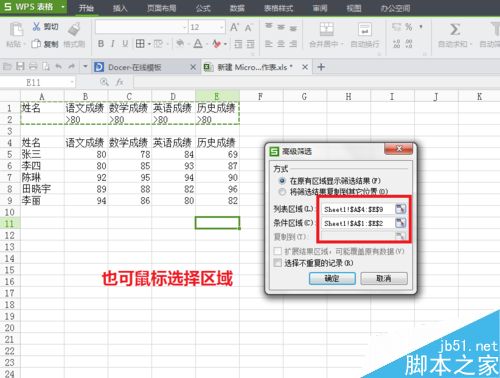This screenshot has height=378, width=500.
Task: Click the Merge and Center (合并居中) icon
Action: [x=327, y=29]
